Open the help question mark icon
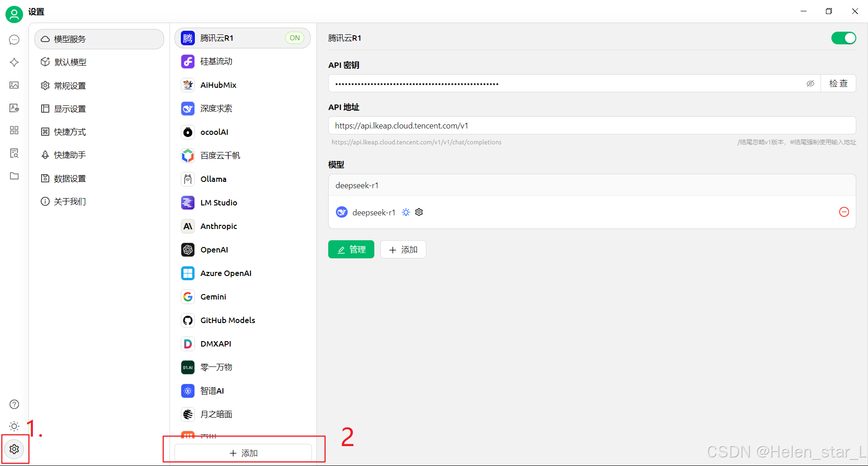The height and width of the screenshot is (466, 868). pyautogui.click(x=14, y=404)
